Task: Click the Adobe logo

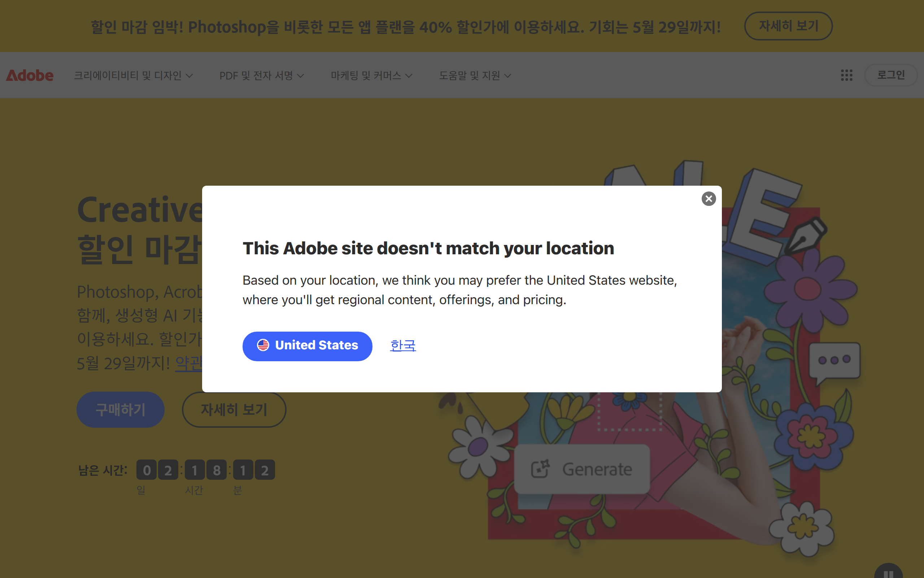Action: [x=30, y=75]
